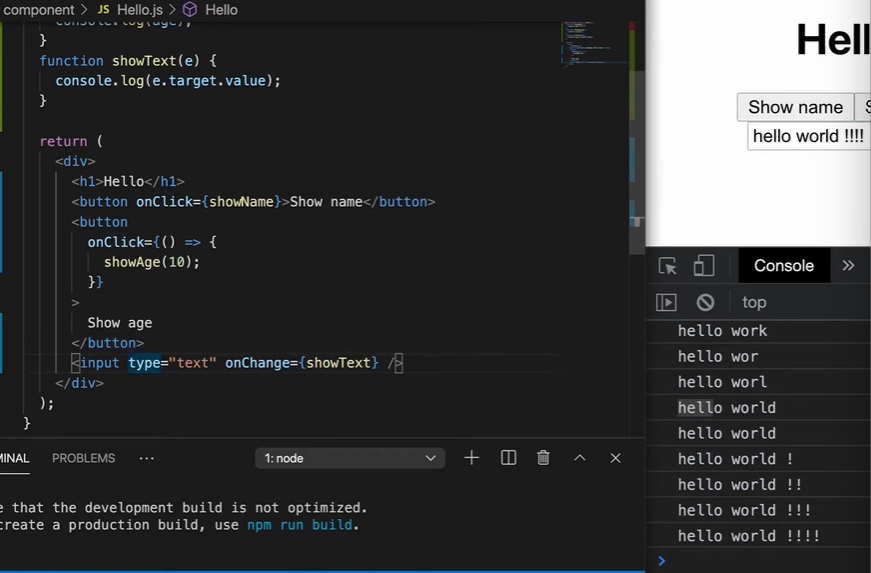Click 'showAge(10);' in the code
This screenshot has width=871, height=573.
[152, 262]
